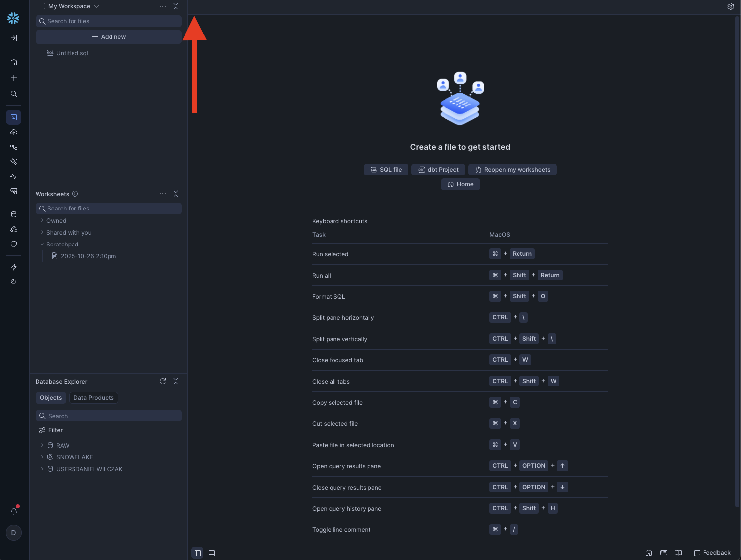741x560 pixels.
Task: Open the user avatar D menu
Action: [x=14, y=533]
